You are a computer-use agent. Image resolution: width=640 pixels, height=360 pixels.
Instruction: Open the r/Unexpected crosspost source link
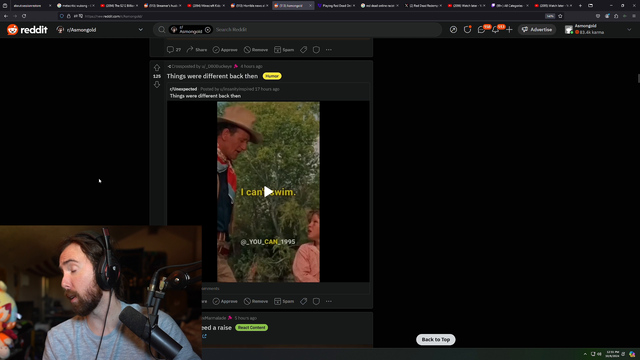tap(183, 89)
